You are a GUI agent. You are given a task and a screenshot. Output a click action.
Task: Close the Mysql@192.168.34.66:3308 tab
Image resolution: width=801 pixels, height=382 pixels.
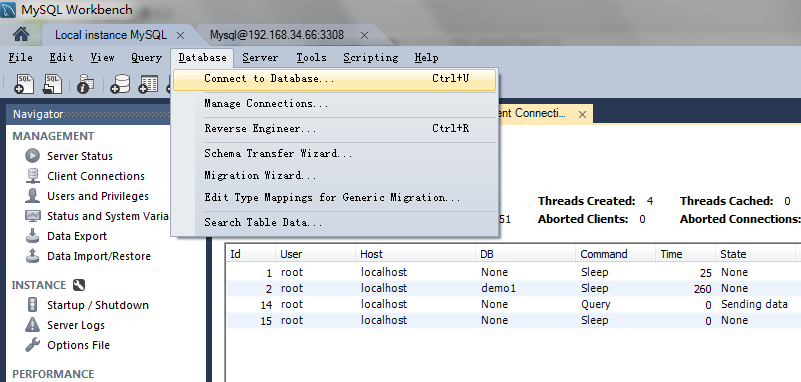pyautogui.click(x=364, y=35)
